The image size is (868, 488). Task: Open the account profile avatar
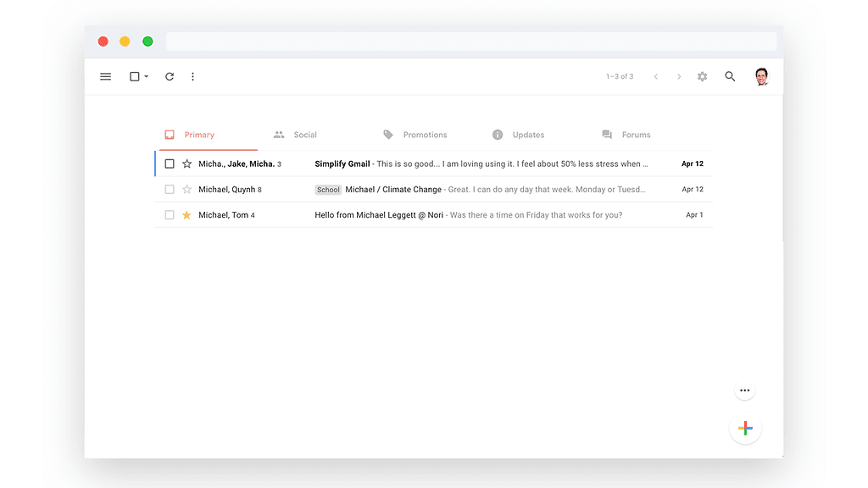tap(761, 76)
